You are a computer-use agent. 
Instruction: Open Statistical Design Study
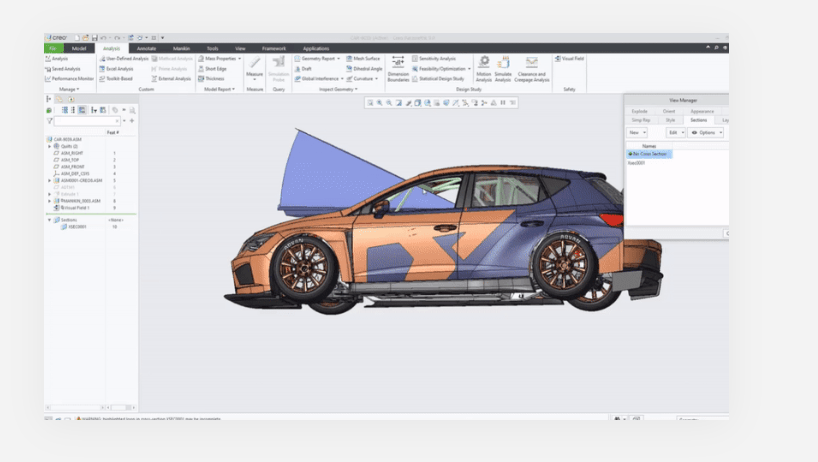[x=438, y=79]
